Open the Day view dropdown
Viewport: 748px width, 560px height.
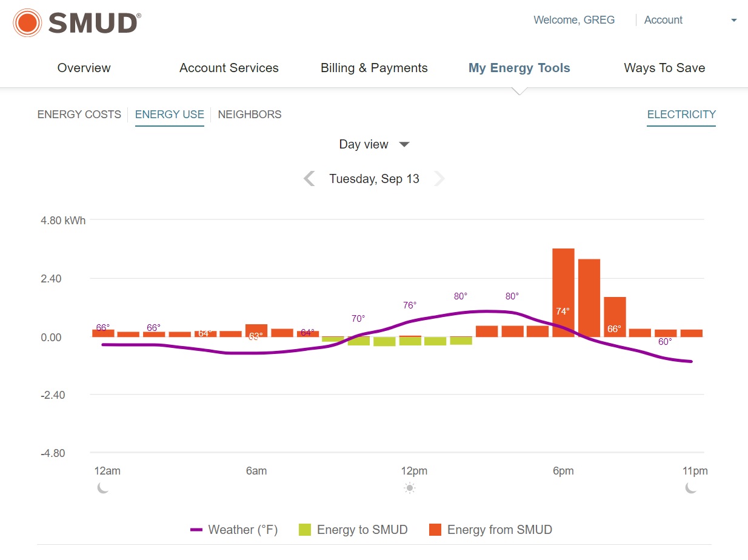pos(374,144)
